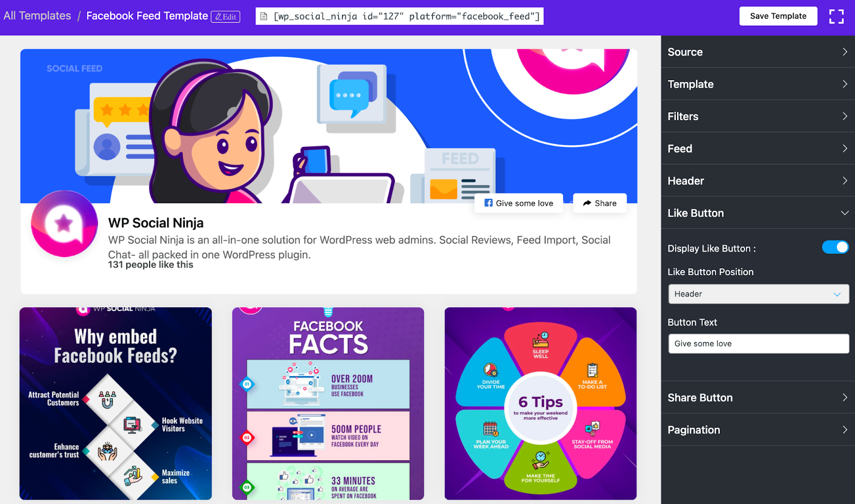Collapse the Like Button section
Screen dimensions: 855x504
758,213
